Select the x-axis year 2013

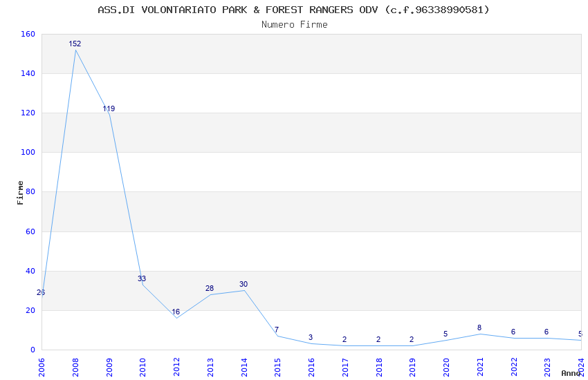click(x=210, y=368)
